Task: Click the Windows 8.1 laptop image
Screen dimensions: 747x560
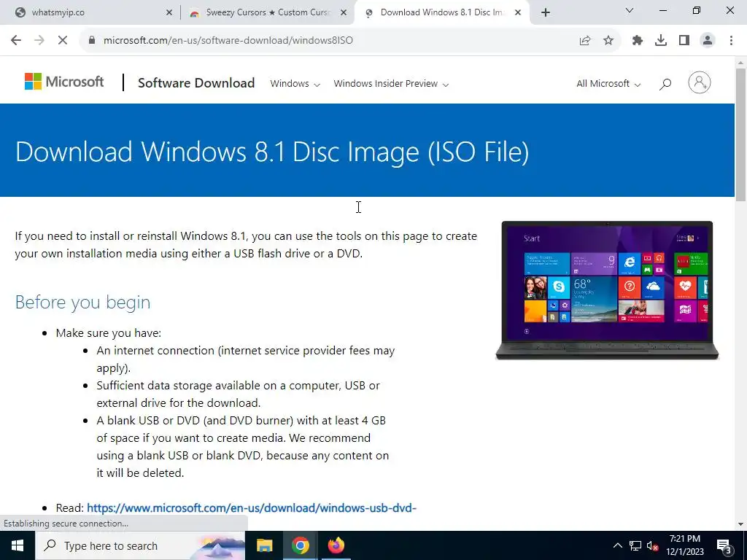Action: pyautogui.click(x=607, y=290)
